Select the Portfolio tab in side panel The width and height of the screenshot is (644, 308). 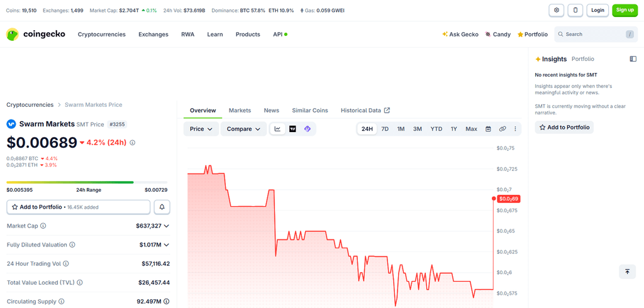(x=583, y=59)
